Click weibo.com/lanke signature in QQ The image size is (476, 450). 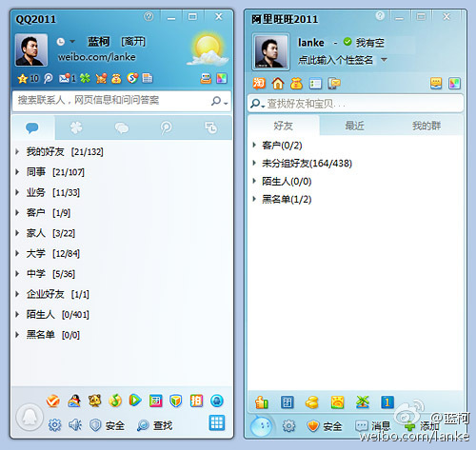(97, 57)
